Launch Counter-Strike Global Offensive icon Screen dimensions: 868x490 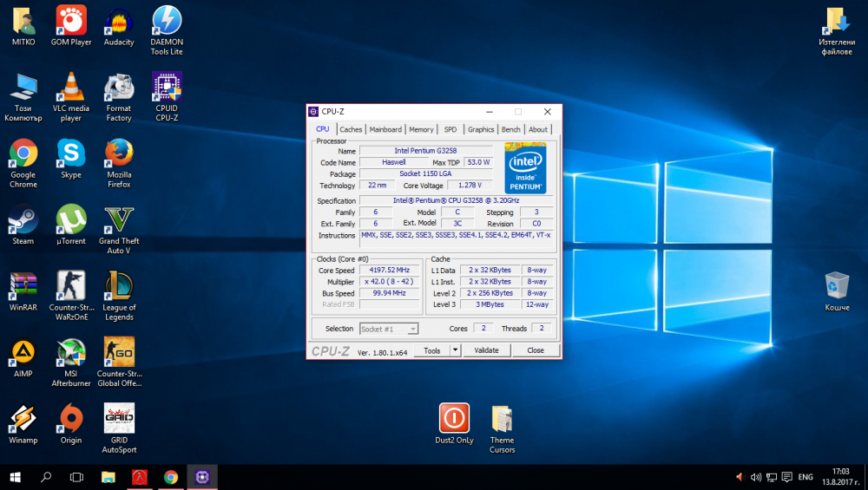tap(119, 363)
